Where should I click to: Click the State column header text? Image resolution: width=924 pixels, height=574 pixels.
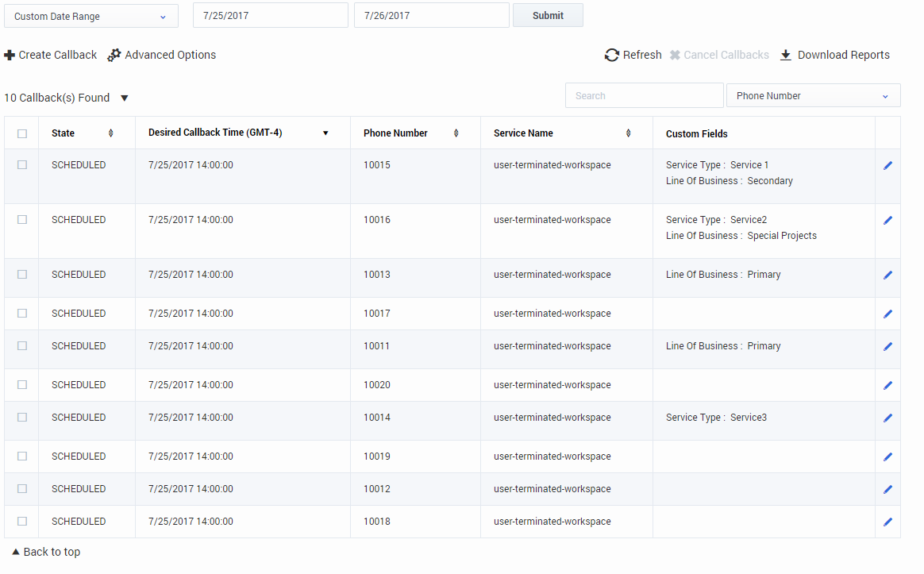[x=63, y=133]
